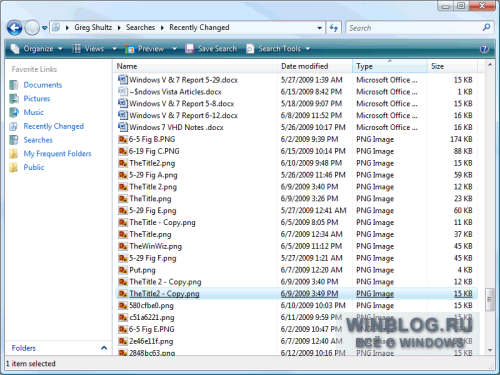The height and width of the screenshot is (375, 500).
Task: Click icon of Windows V & 7 Report 5-8.docx
Action: [x=123, y=103]
